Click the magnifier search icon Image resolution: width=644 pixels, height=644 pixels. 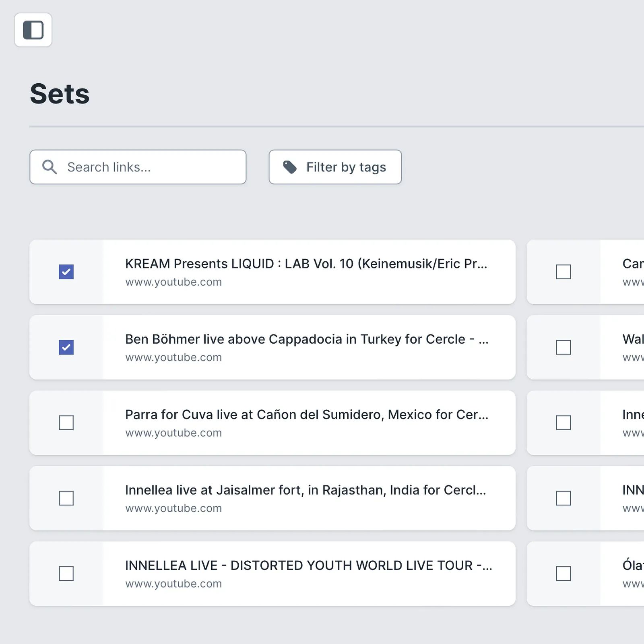tap(50, 167)
